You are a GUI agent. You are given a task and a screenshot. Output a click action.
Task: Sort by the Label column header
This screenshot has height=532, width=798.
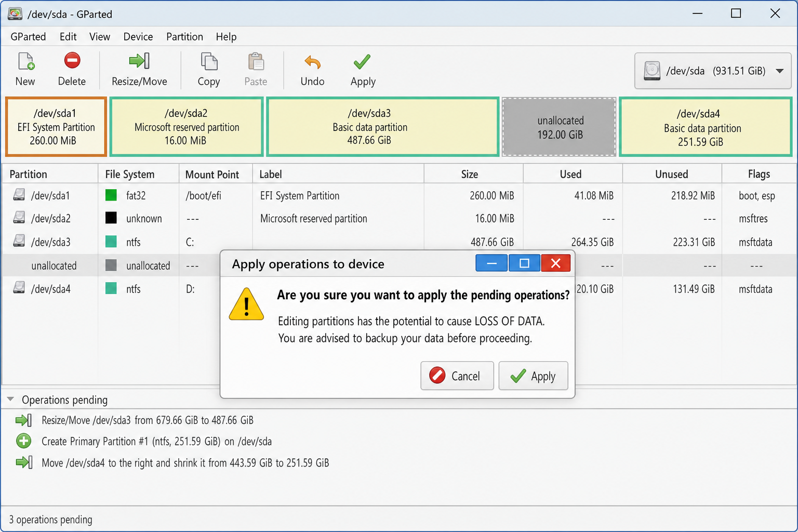click(338, 174)
